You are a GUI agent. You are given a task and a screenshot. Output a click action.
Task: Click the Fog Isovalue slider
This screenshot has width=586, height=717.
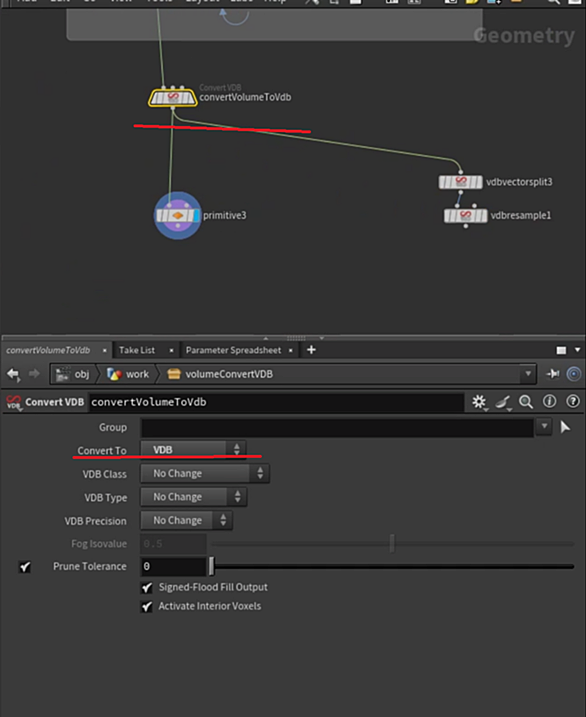pyautogui.click(x=392, y=543)
